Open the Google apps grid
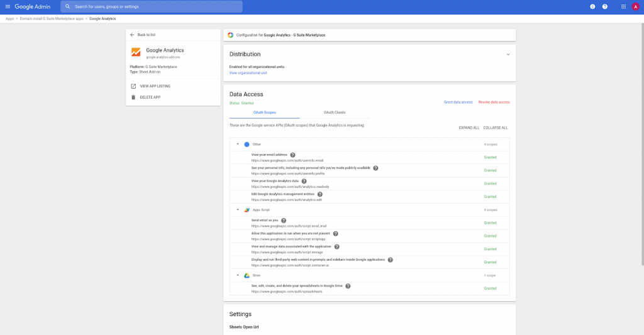 623,6
